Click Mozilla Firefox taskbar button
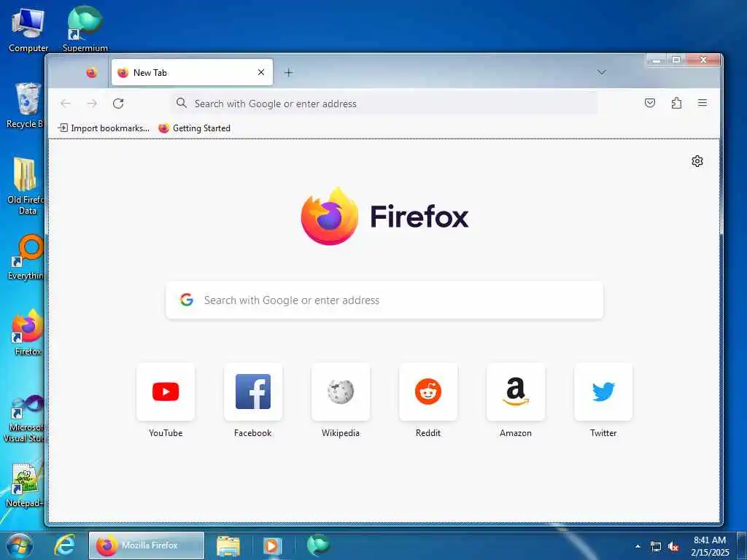747x560 pixels. point(146,545)
